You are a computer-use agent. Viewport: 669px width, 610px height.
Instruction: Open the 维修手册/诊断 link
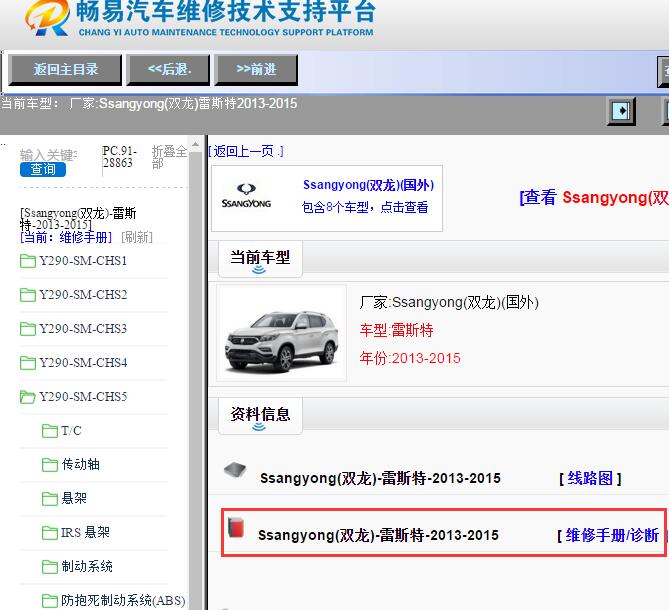tap(611, 535)
